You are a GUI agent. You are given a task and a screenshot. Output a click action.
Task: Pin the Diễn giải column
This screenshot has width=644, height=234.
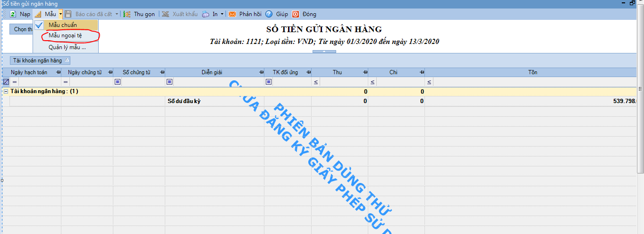coord(262,72)
